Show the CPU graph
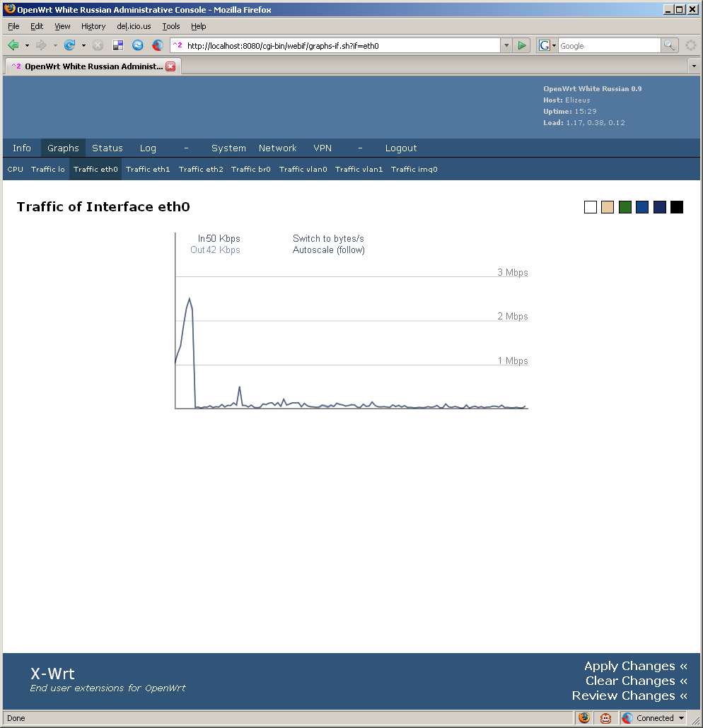The image size is (703, 728). click(x=16, y=170)
